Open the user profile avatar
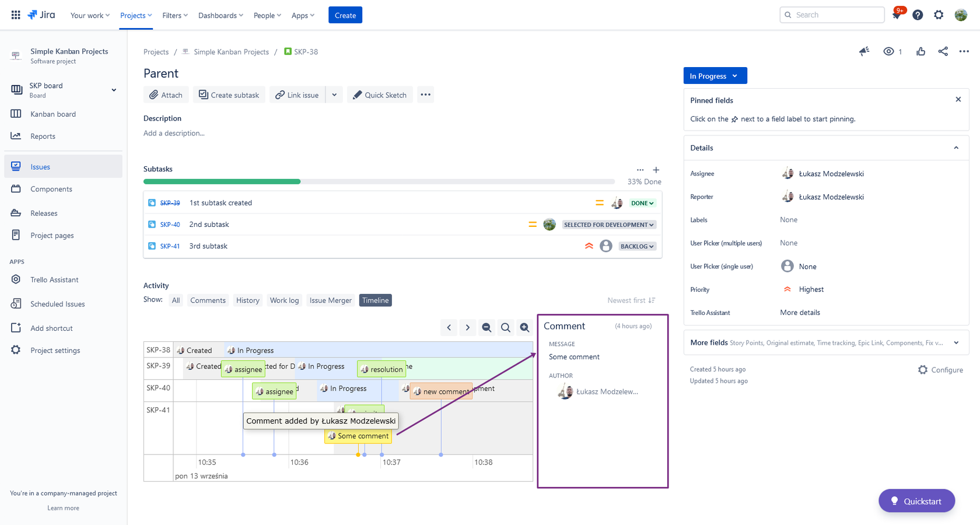 point(961,15)
